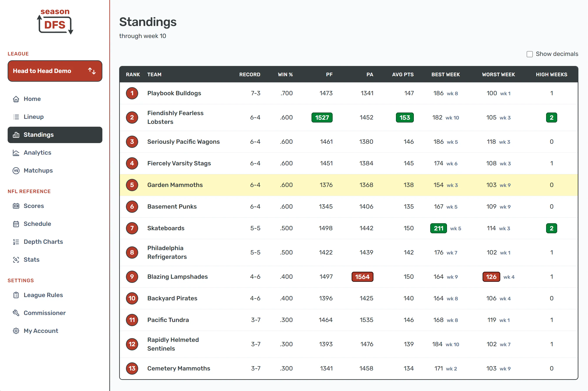Viewport: 588px width, 391px height.
Task: Open My Account settings
Action: click(x=55, y=331)
